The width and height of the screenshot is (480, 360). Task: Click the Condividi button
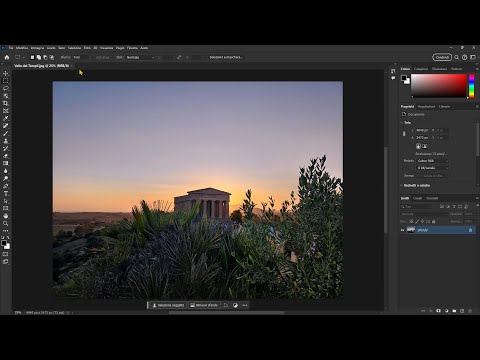442,57
